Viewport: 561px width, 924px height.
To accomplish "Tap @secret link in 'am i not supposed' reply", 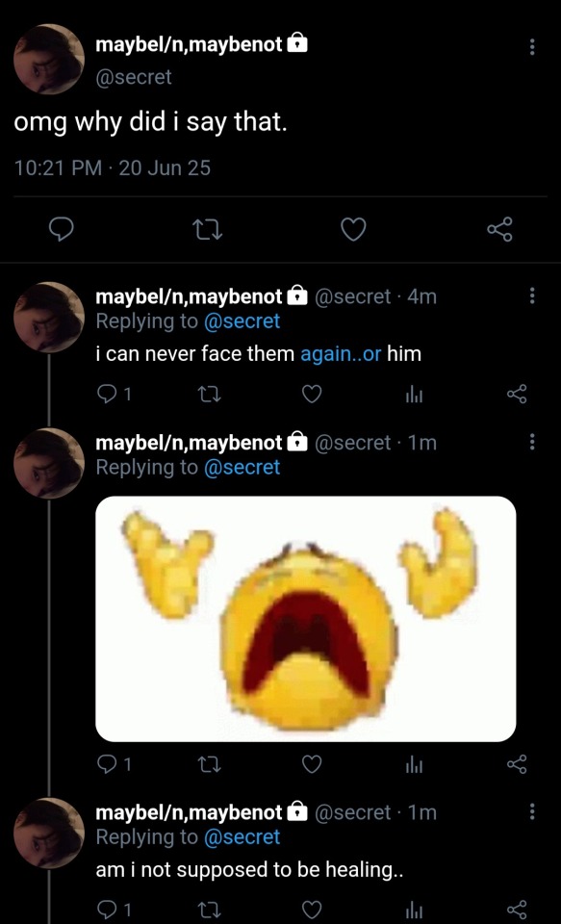I will (242, 836).
